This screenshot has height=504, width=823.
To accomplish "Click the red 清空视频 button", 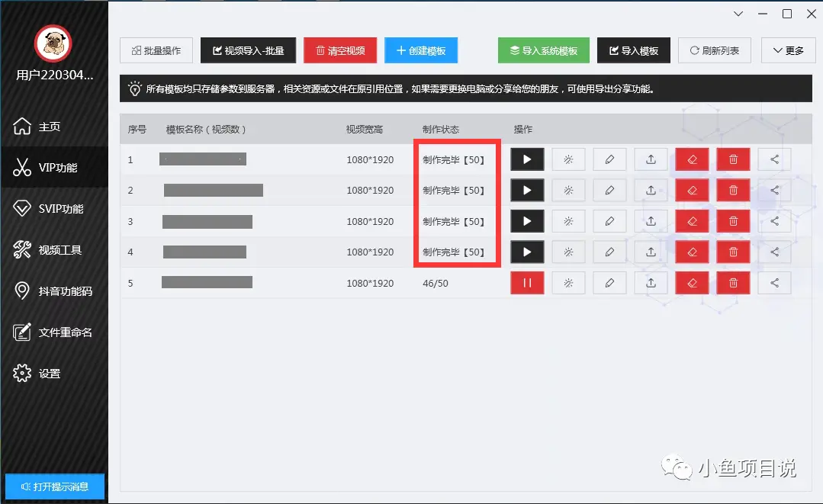I will pyautogui.click(x=340, y=50).
